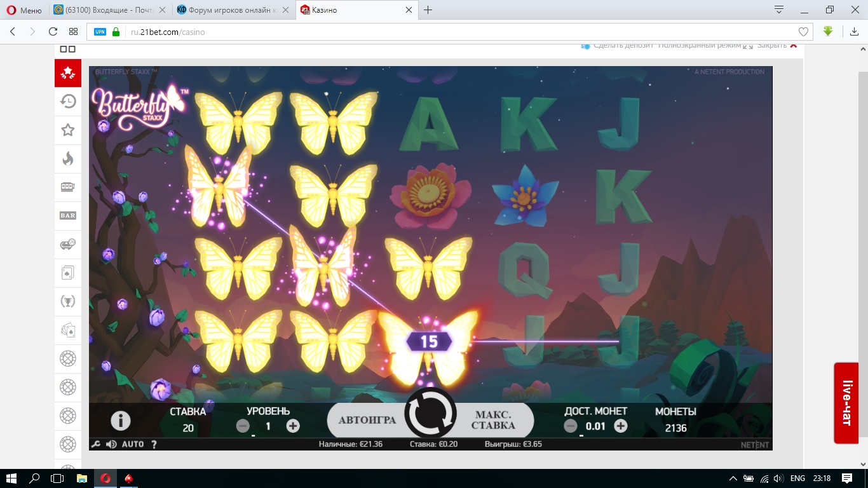The width and height of the screenshot is (868, 488).
Task: Open the Opera Меню button
Action: point(24,10)
